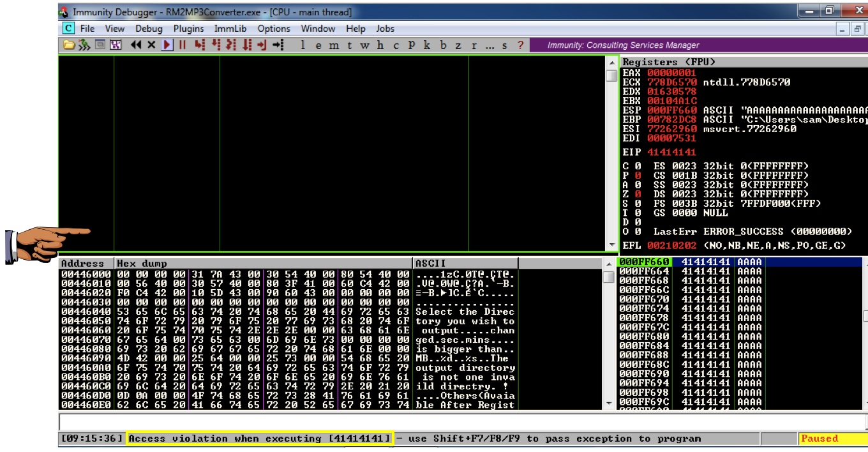Click the Attach to process icon
The height and width of the screenshot is (452, 868).
tap(84, 45)
